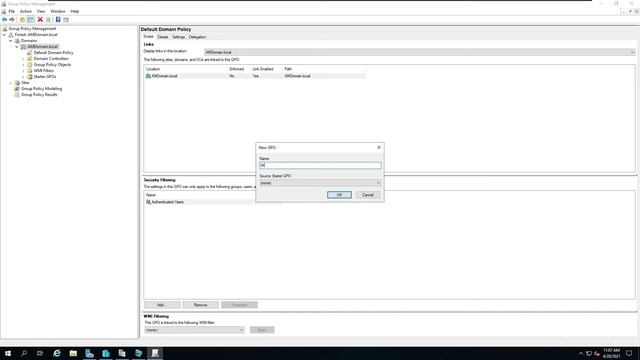This screenshot has height=360, width=640.
Task: Click the Authenticated Users group icon
Action: pos(148,202)
